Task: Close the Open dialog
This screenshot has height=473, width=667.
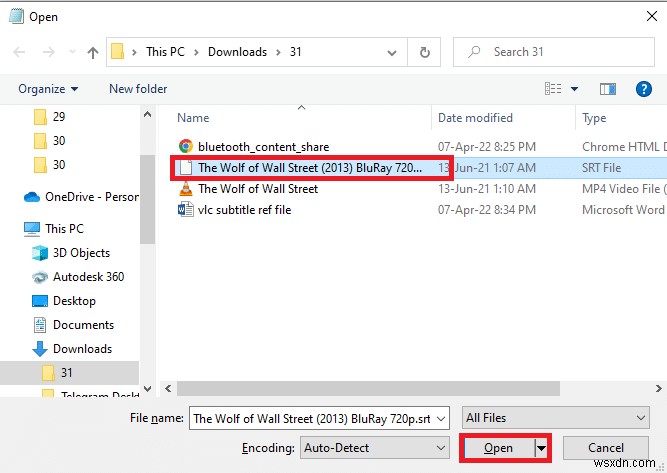Action: tap(652, 17)
